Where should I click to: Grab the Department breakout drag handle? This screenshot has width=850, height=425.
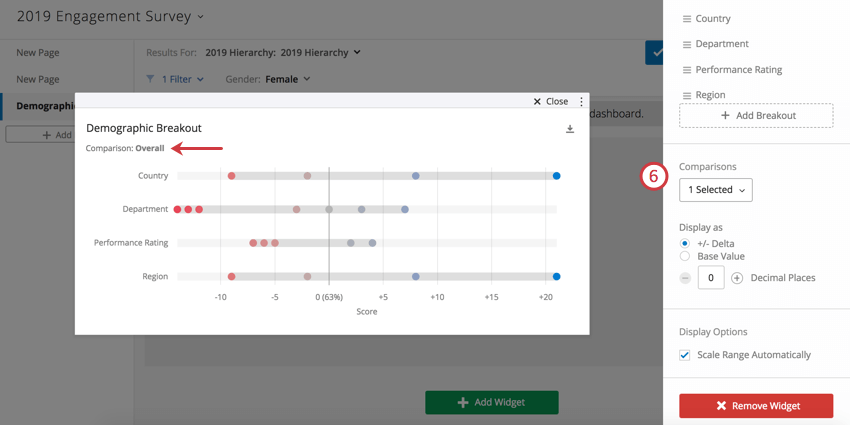[686, 44]
